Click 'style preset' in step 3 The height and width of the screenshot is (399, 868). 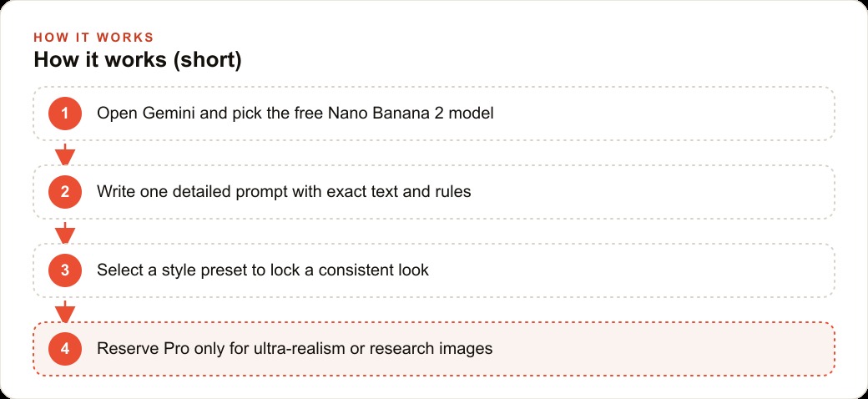pos(204,270)
